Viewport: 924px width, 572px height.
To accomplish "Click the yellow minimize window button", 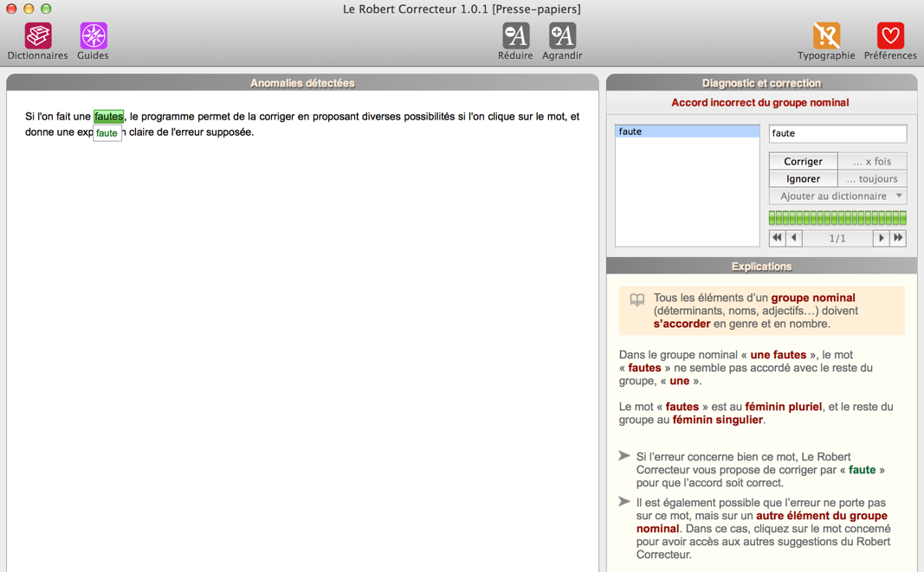I will click(29, 9).
